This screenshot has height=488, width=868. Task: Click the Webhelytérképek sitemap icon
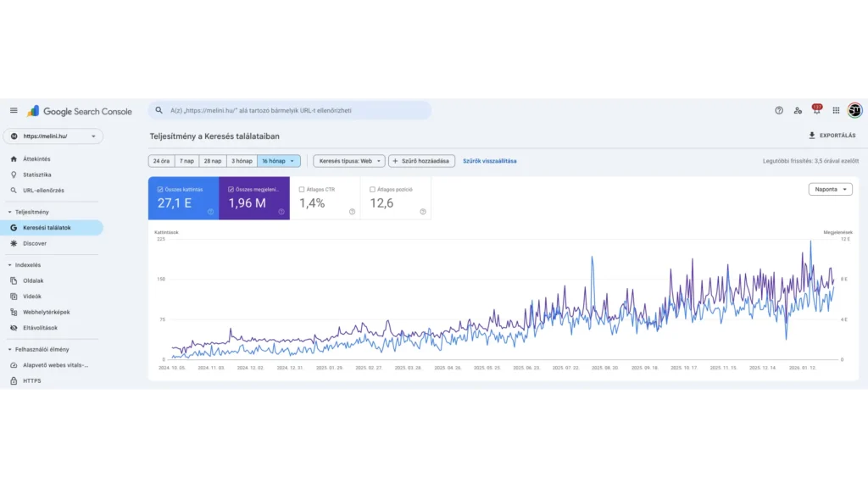[14, 312]
